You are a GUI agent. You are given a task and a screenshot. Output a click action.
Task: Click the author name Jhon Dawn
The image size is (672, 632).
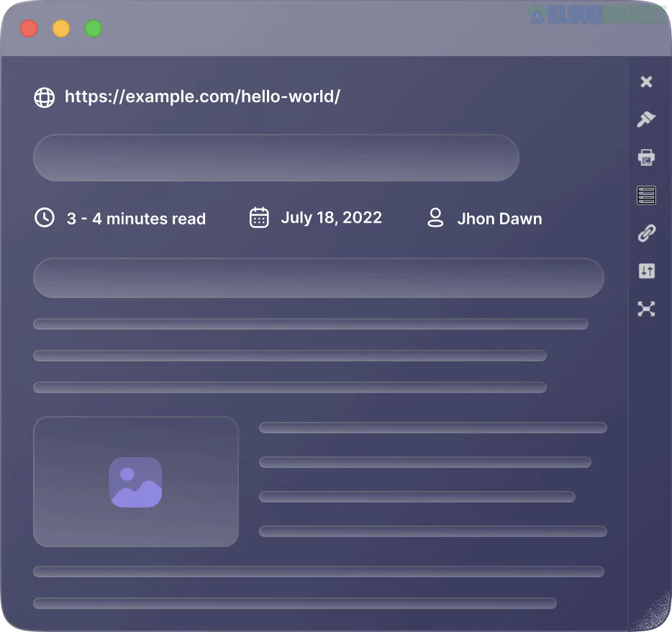click(x=499, y=218)
